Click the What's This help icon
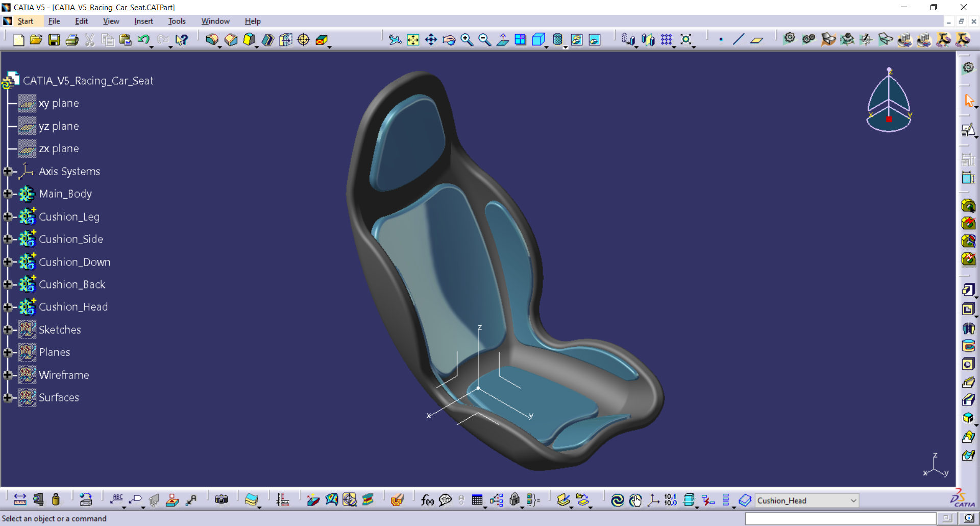Viewport: 980px width, 526px height. 182,40
